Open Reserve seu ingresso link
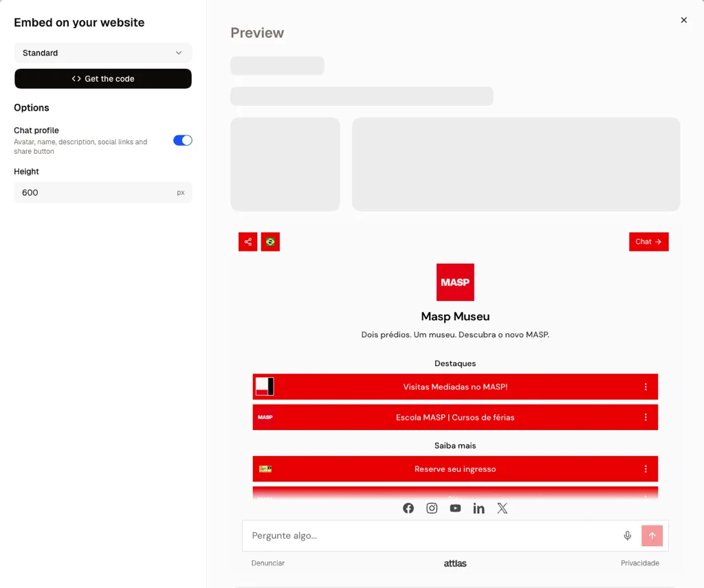704x588 pixels. 455,468
